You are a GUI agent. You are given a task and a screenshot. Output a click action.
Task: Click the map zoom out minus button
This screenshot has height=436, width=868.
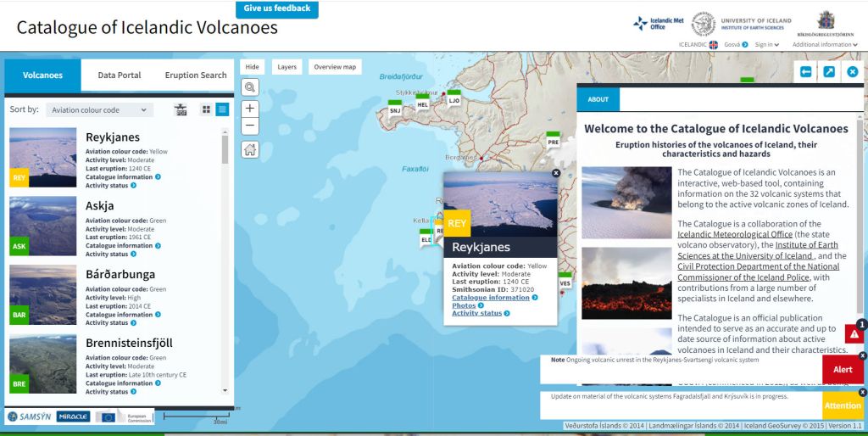pyautogui.click(x=250, y=126)
